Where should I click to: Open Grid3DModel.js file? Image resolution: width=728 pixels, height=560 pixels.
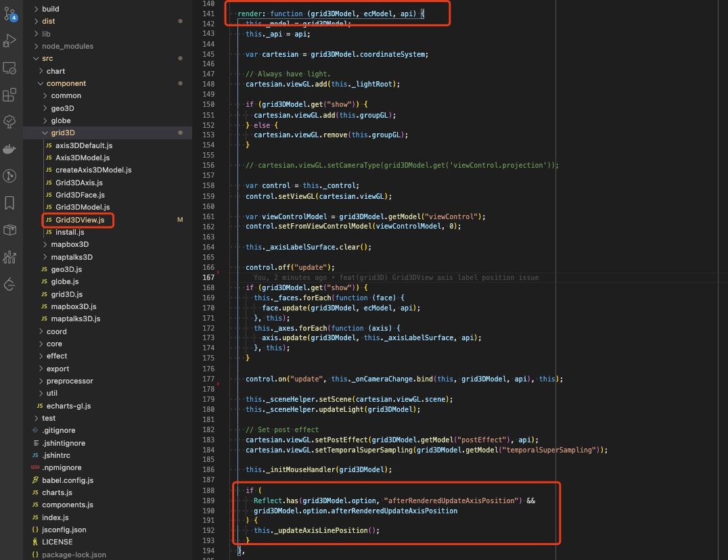pyautogui.click(x=108, y=207)
